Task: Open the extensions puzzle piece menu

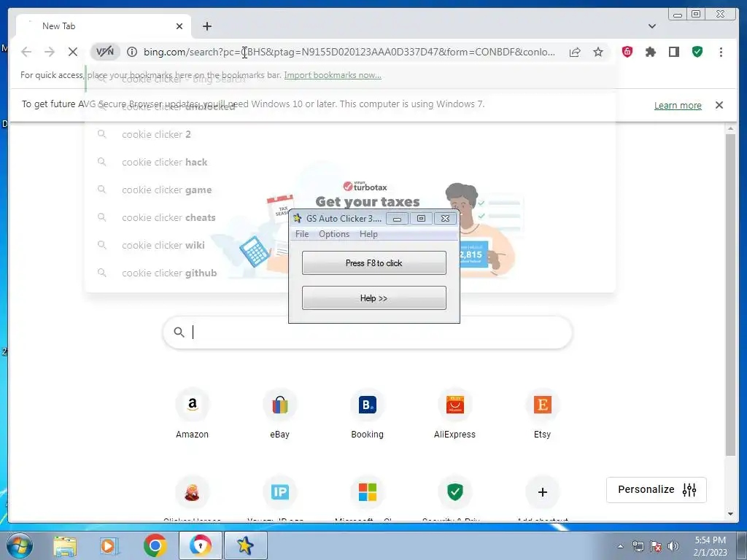Action: click(650, 52)
